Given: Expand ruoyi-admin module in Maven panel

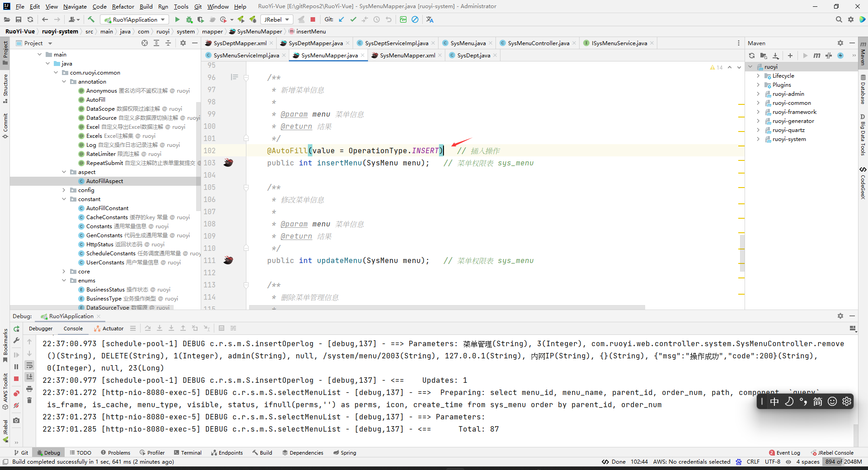Looking at the screenshot, I should [758, 94].
